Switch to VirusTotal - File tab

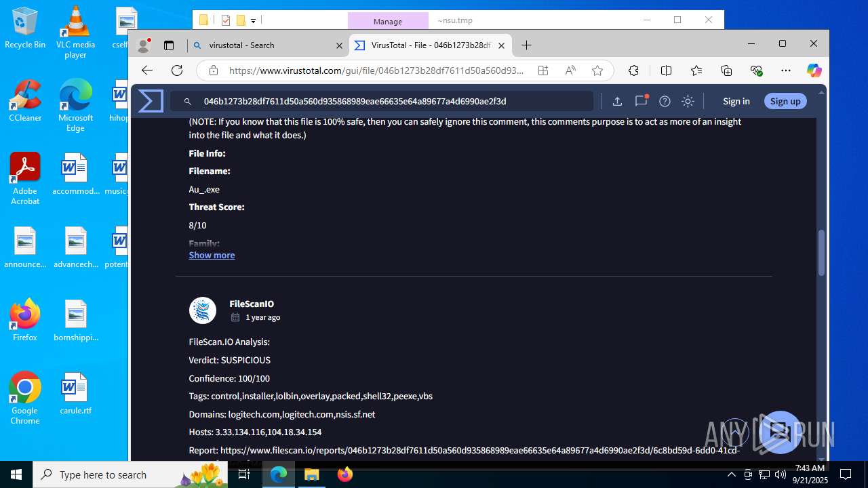430,45
